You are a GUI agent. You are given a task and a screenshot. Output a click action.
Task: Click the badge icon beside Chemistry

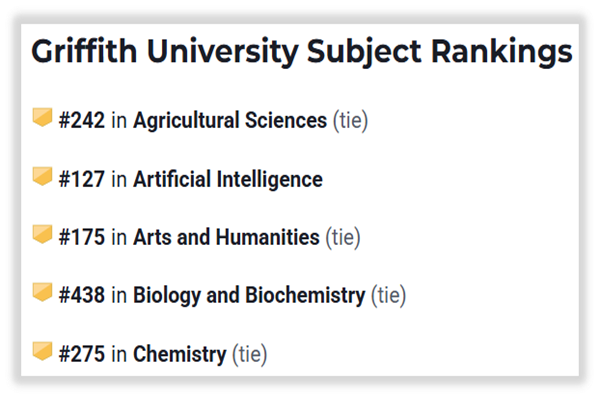coord(43,351)
